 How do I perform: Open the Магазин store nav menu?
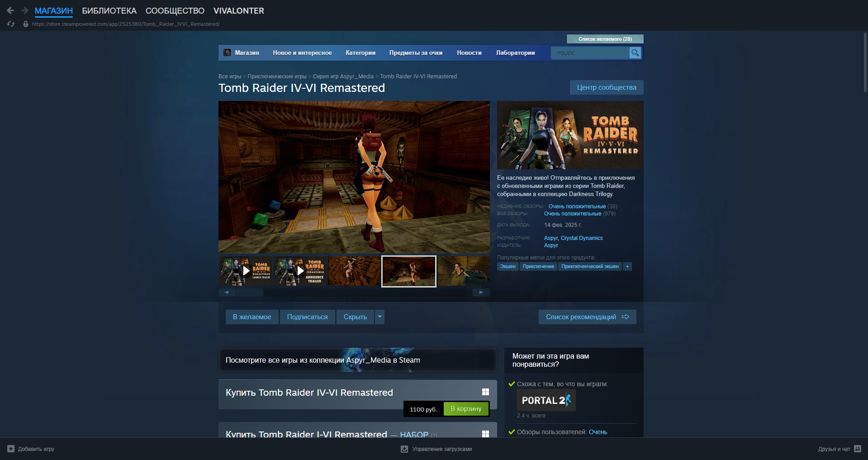[x=247, y=53]
